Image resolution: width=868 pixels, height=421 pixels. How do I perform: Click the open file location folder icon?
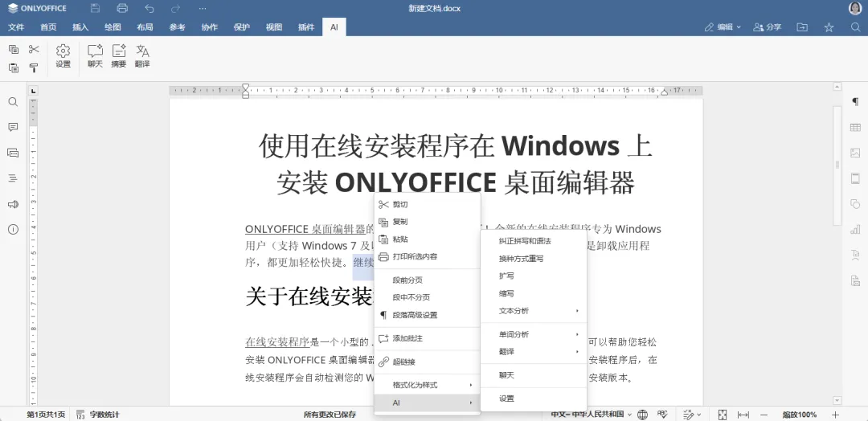tap(802, 27)
